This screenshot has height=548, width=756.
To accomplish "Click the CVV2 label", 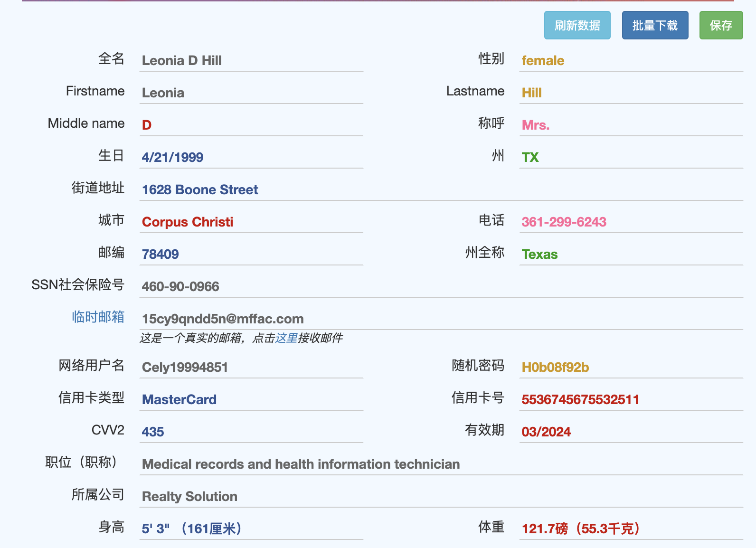I will (108, 430).
